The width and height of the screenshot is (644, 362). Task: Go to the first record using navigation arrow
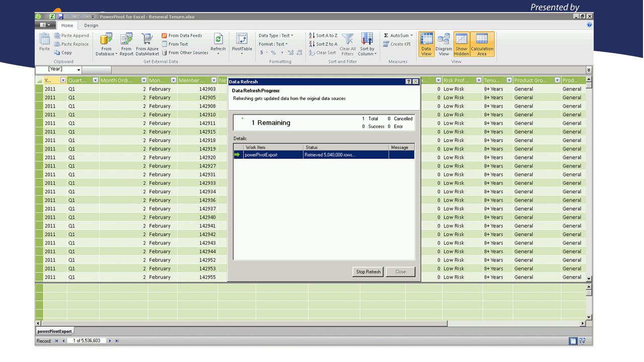pyautogui.click(x=56, y=341)
